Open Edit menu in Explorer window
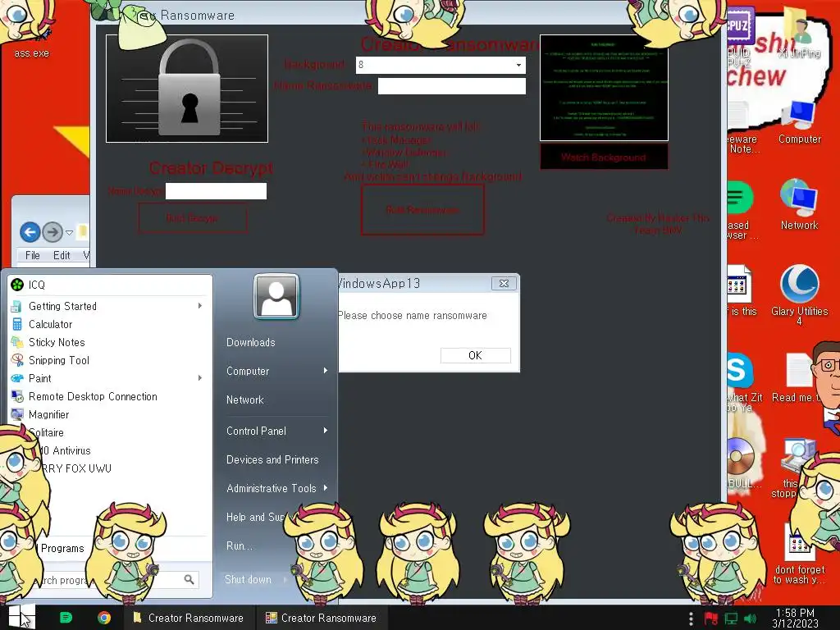 62,256
